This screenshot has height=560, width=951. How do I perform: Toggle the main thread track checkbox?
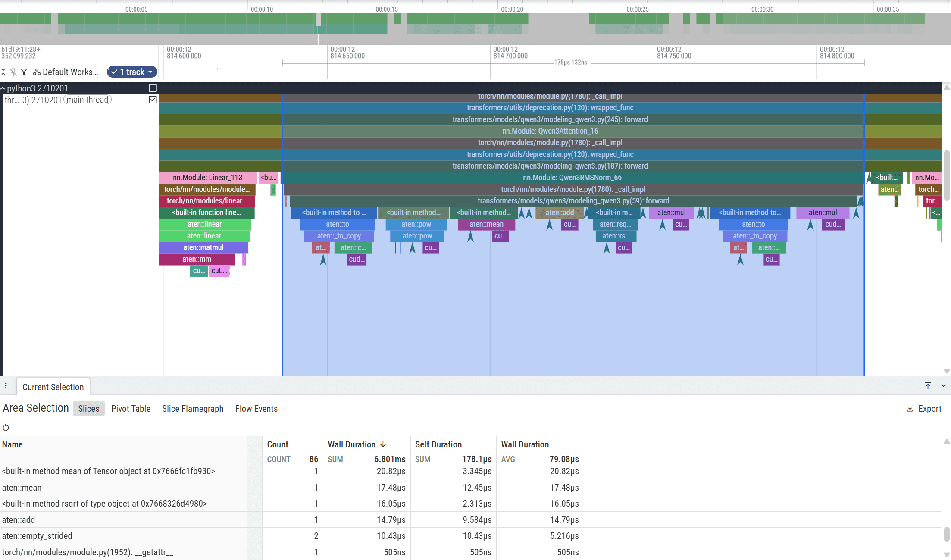click(153, 100)
